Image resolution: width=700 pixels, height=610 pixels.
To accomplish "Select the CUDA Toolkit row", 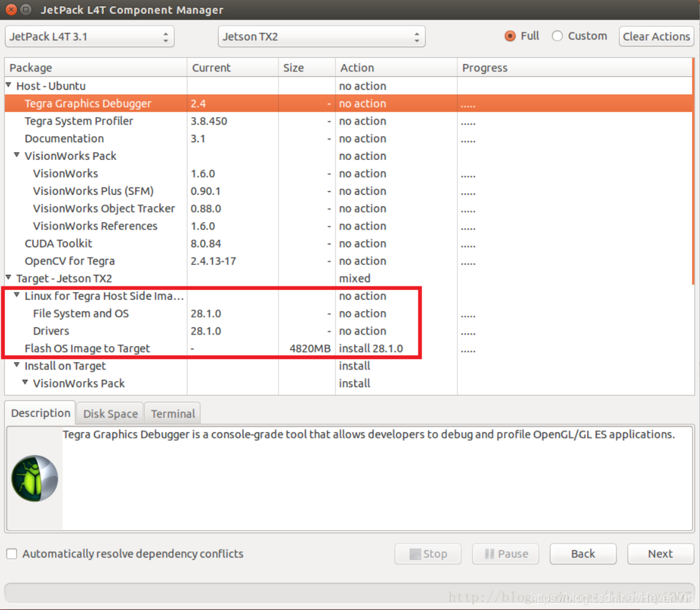I will pos(348,243).
